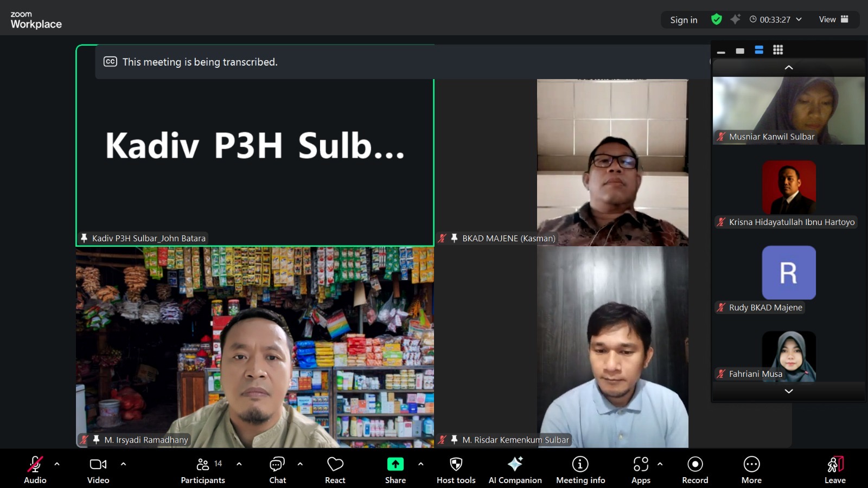The width and height of the screenshot is (868, 488).
Task: Open the More options menu
Action: point(751,469)
